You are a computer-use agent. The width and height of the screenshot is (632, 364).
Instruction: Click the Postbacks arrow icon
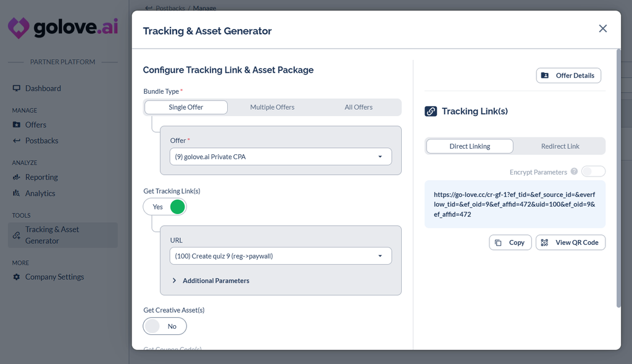click(x=17, y=141)
